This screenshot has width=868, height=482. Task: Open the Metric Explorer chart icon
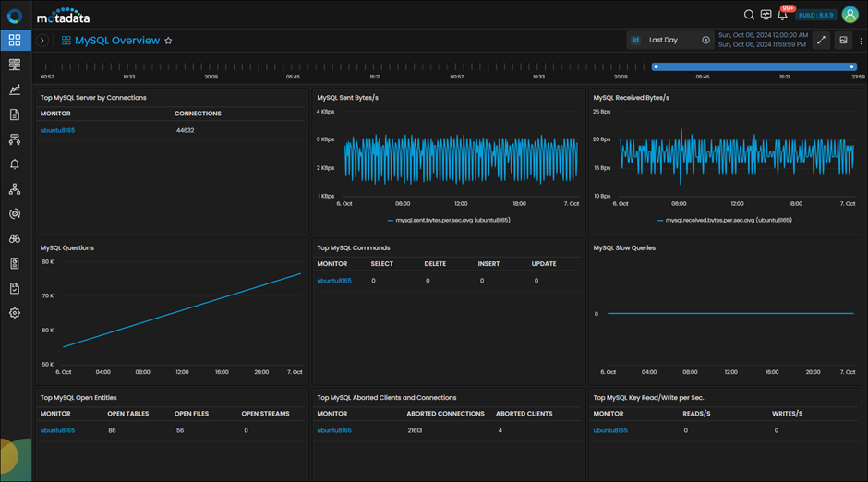click(x=15, y=90)
